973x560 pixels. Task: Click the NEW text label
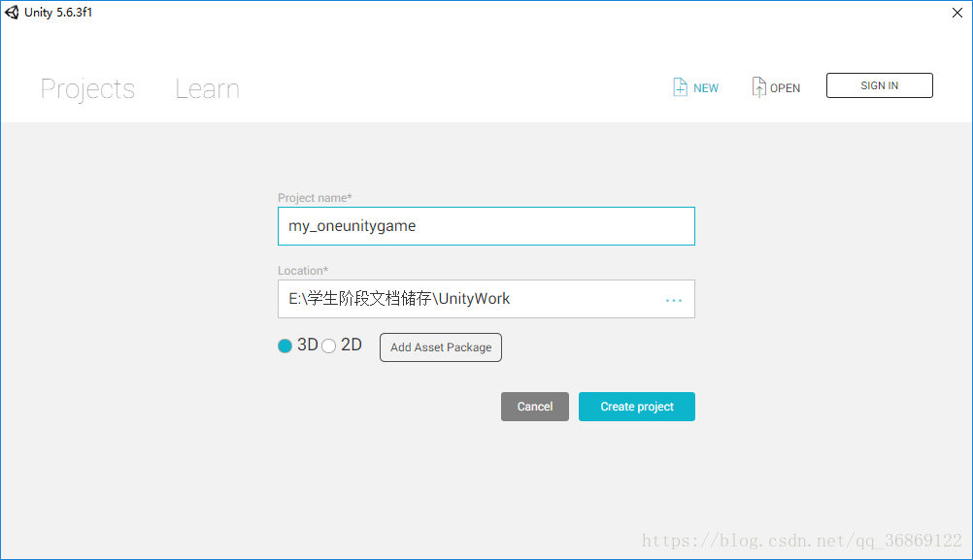coord(706,88)
